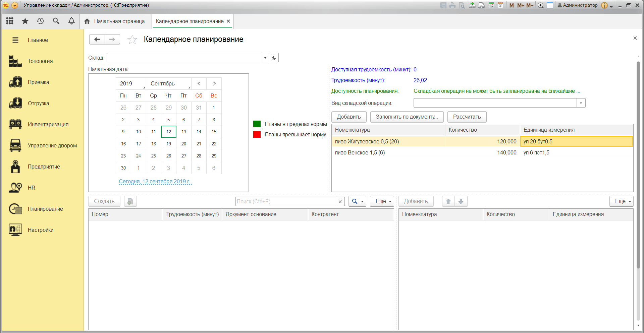
Task: Click the M+ memory add button
Action: 521,5
